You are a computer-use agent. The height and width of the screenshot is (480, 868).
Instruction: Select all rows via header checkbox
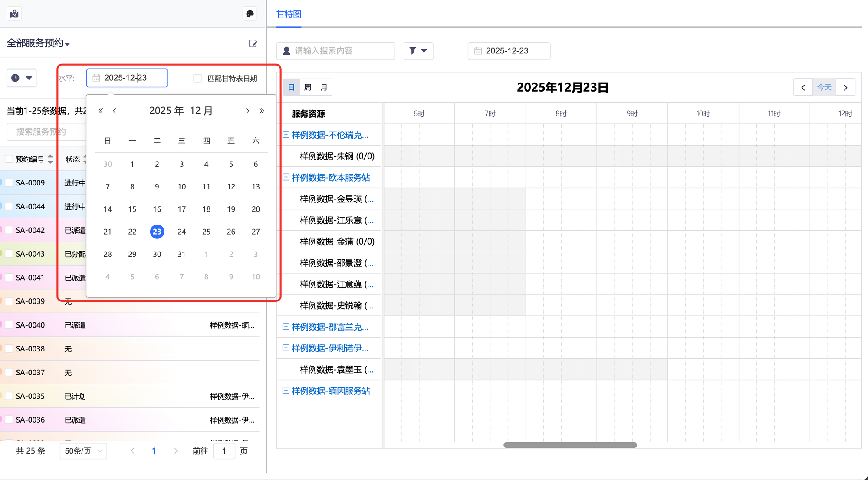(x=9, y=159)
